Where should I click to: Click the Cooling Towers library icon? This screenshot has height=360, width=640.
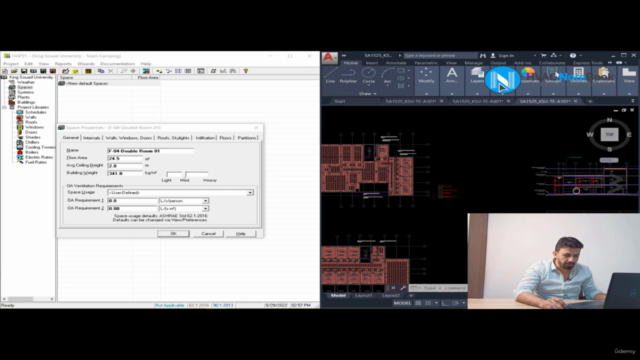pos(20,147)
